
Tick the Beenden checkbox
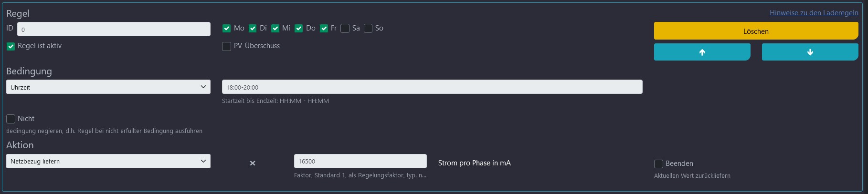[x=658, y=164]
